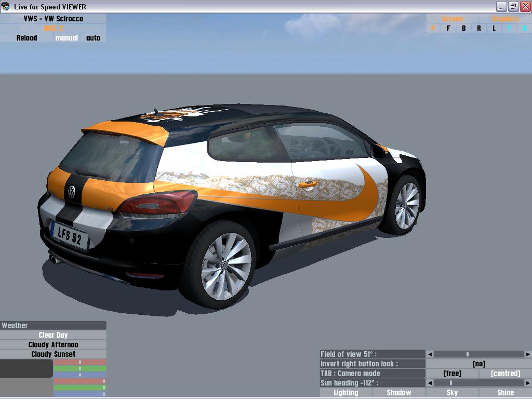Screen dimensions: 532x399
Task: Click the last cyan view button
Action: 525,29
